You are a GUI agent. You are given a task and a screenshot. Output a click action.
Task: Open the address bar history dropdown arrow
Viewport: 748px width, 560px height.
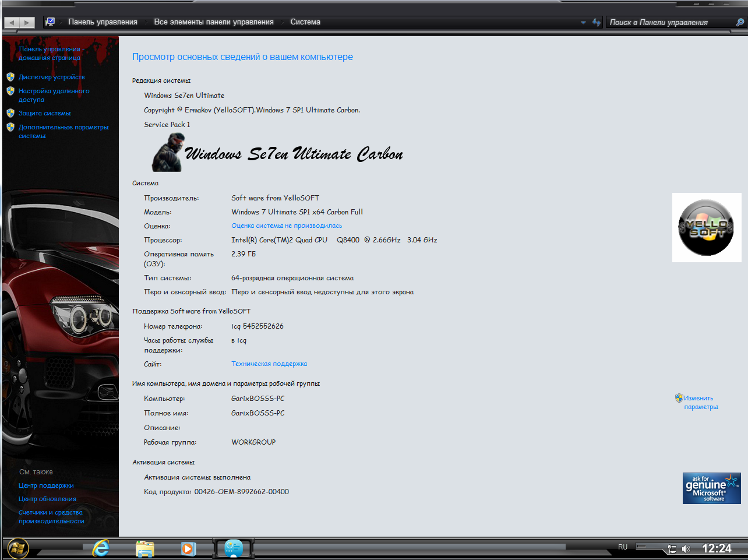coord(583,23)
